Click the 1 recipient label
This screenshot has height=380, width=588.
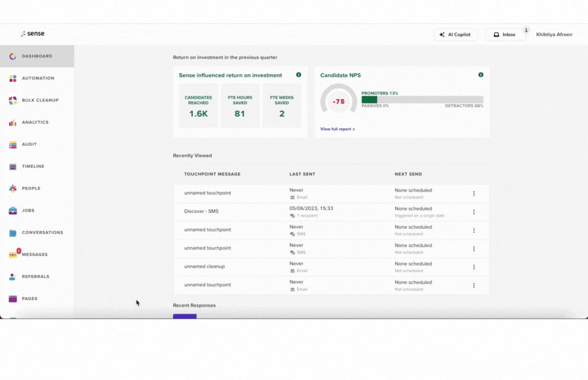click(x=307, y=216)
